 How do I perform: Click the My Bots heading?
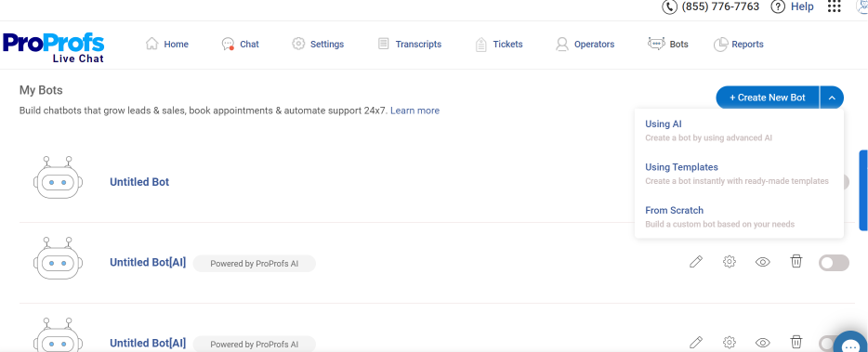(x=41, y=90)
